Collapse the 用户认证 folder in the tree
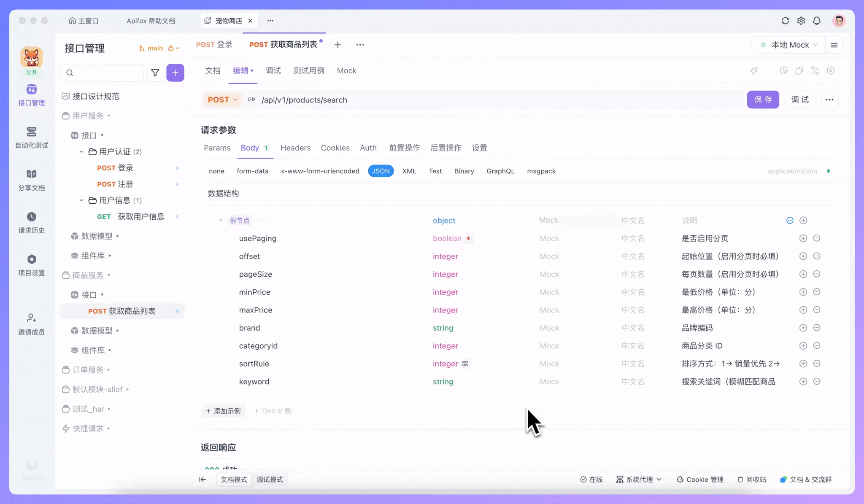This screenshot has height=504, width=864. click(81, 151)
